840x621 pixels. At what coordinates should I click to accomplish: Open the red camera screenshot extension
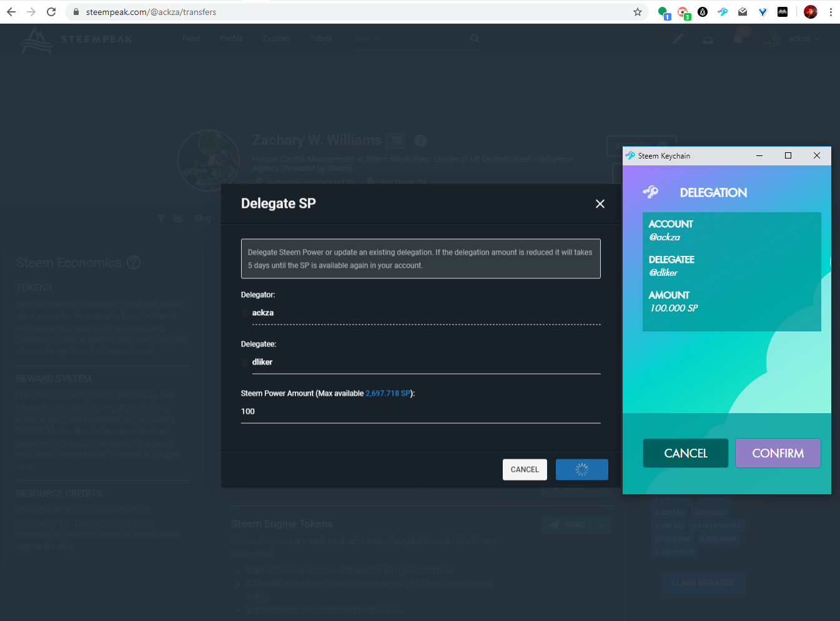pyautogui.click(x=684, y=12)
